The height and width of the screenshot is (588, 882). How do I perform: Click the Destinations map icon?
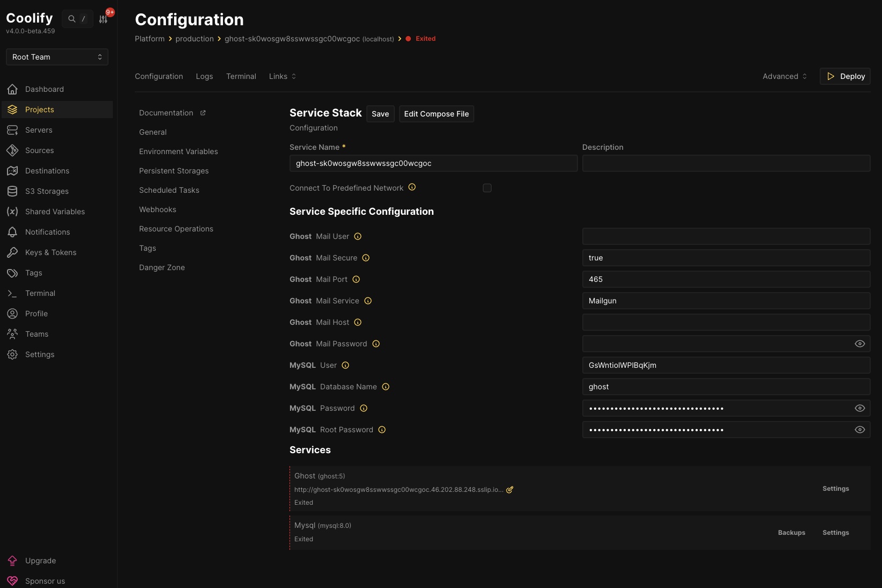(x=12, y=171)
